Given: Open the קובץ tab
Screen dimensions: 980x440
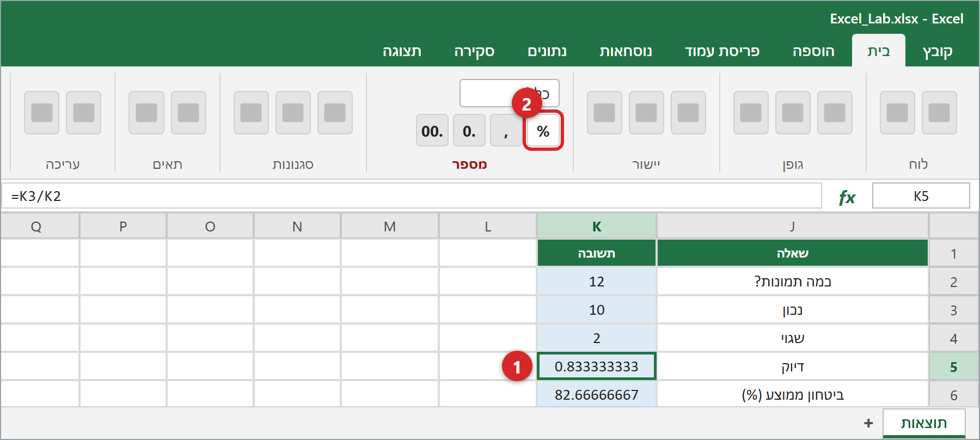Looking at the screenshot, I should coord(938,51).
